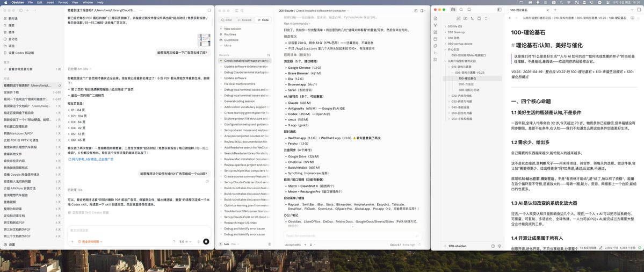This screenshot has height=272, width=644.
Task: Open Format menu in macOS menu bar
Action: (63, 3)
